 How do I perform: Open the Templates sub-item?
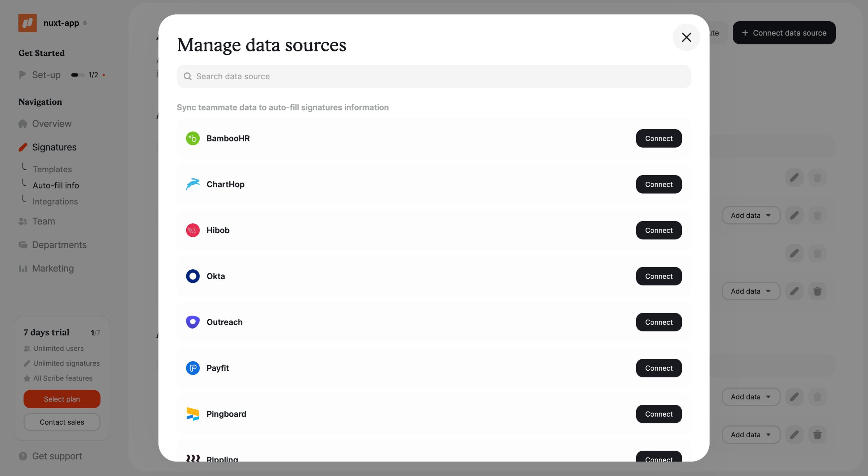click(52, 169)
